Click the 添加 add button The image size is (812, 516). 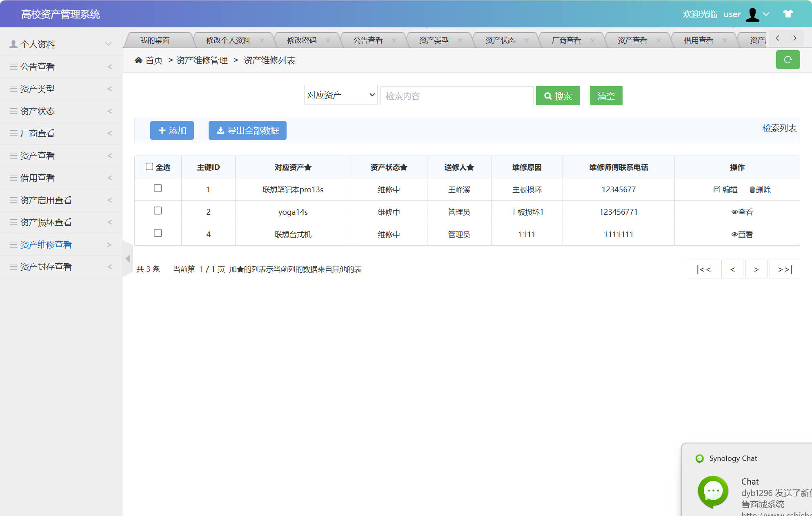click(x=172, y=130)
